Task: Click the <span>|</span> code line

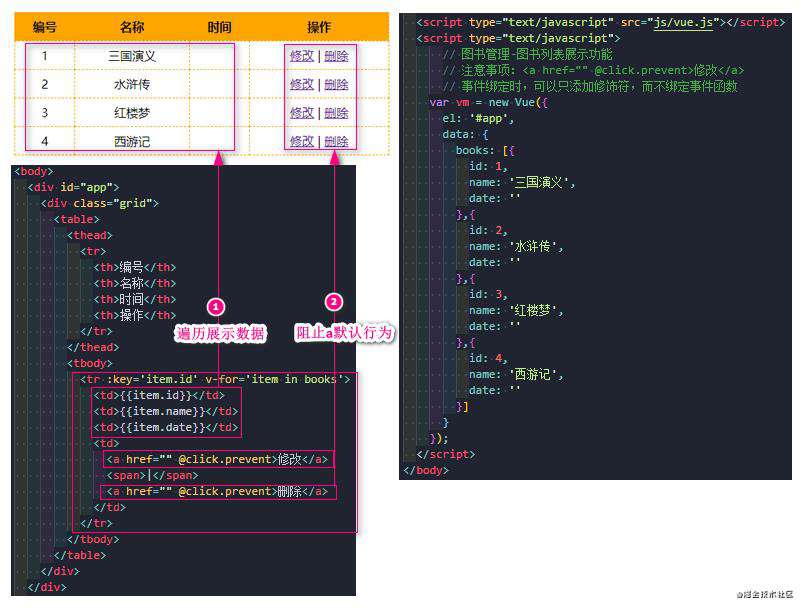Action: (x=152, y=475)
